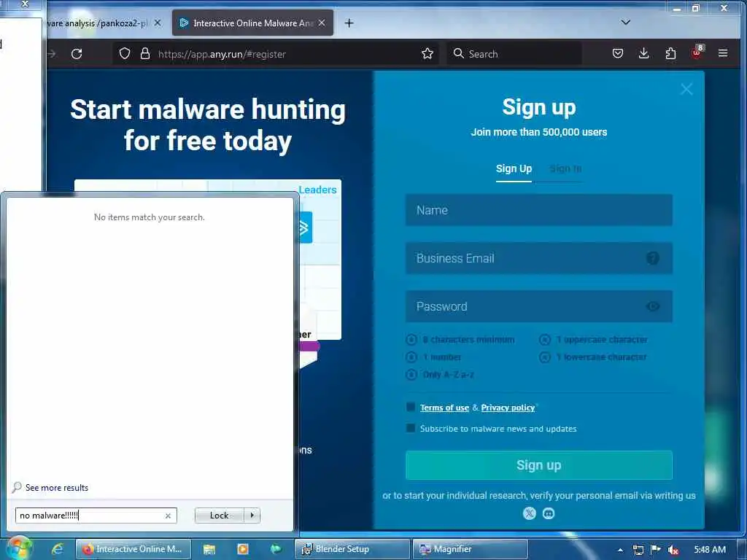The height and width of the screenshot is (560, 747).
Task: List all tabs with the chevron
Action: [626, 23]
